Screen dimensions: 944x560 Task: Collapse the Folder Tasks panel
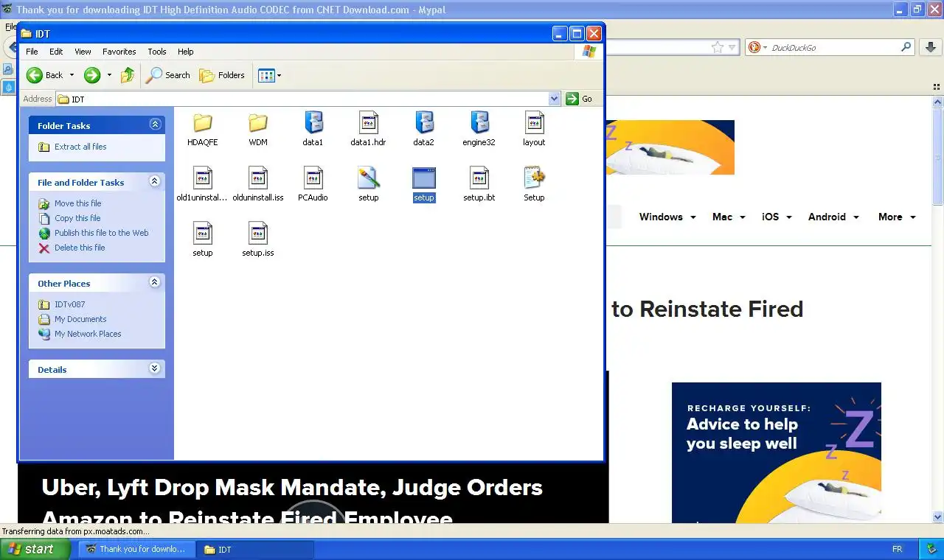click(x=155, y=125)
